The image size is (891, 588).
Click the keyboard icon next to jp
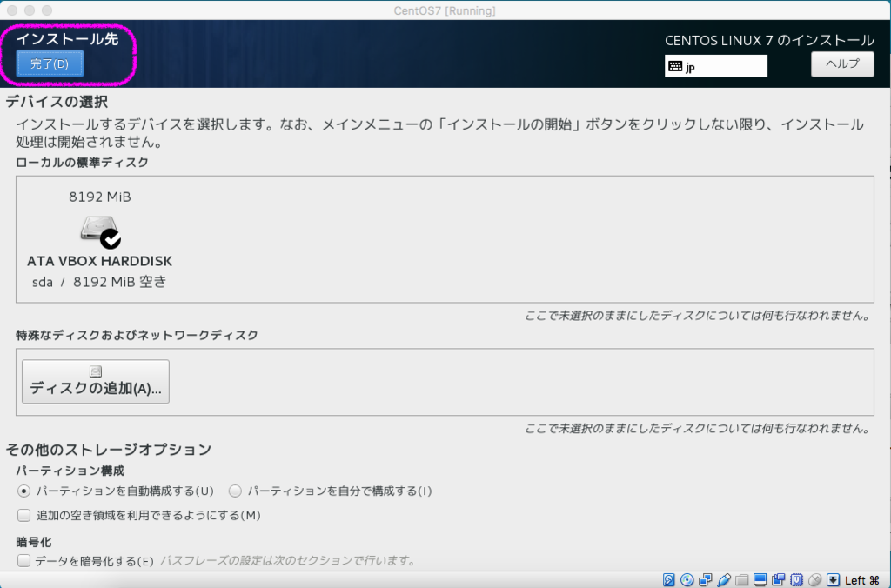tap(675, 66)
